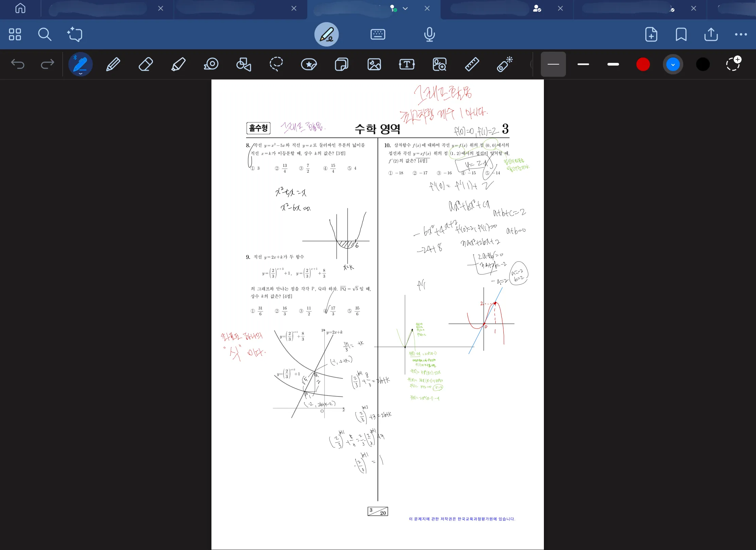Pick the red pen color
This screenshot has height=550, width=756.
tap(643, 64)
